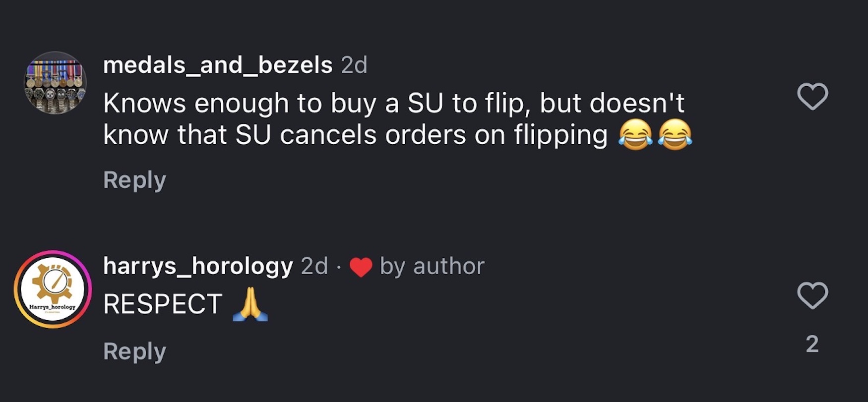This screenshot has height=402, width=868.
Task: Click the first laughing-crying emoji
Action: point(635,135)
